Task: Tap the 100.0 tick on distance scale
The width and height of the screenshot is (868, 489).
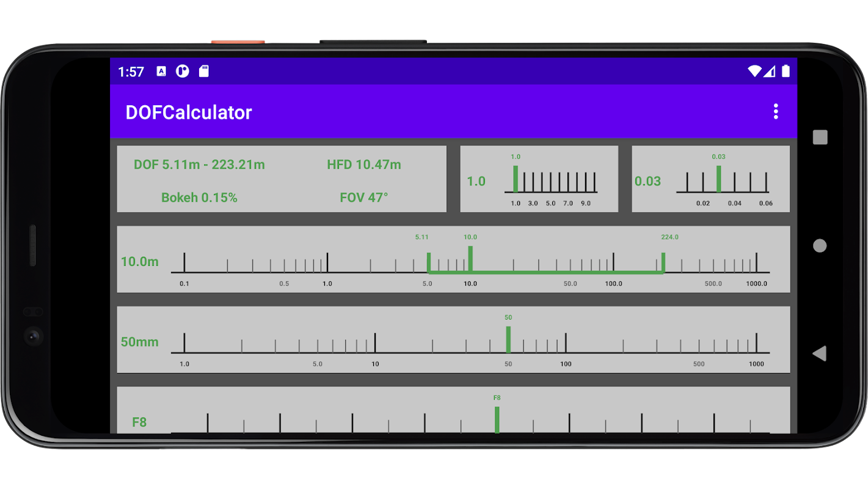Action: click(x=614, y=262)
